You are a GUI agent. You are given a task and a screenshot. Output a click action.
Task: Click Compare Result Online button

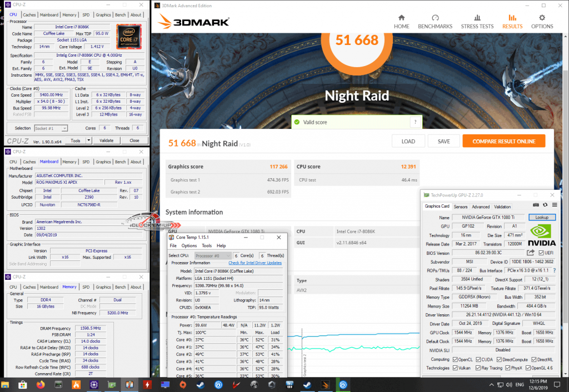(503, 141)
